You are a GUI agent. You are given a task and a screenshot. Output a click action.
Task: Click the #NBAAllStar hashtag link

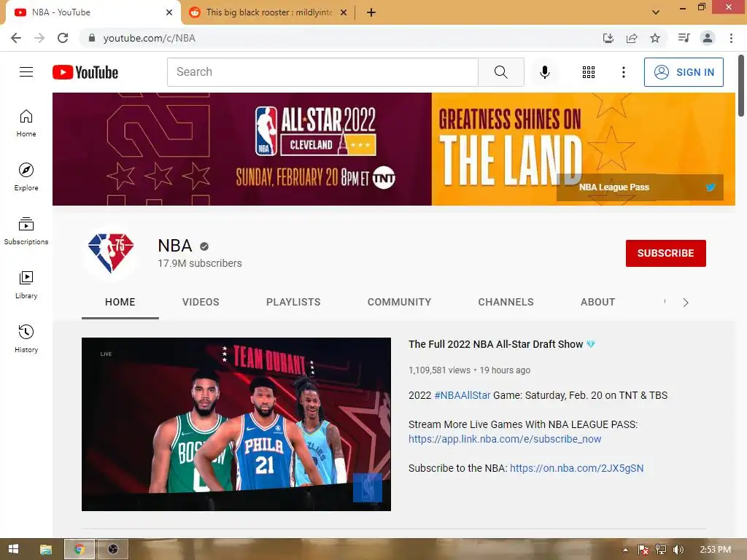pyautogui.click(x=462, y=395)
